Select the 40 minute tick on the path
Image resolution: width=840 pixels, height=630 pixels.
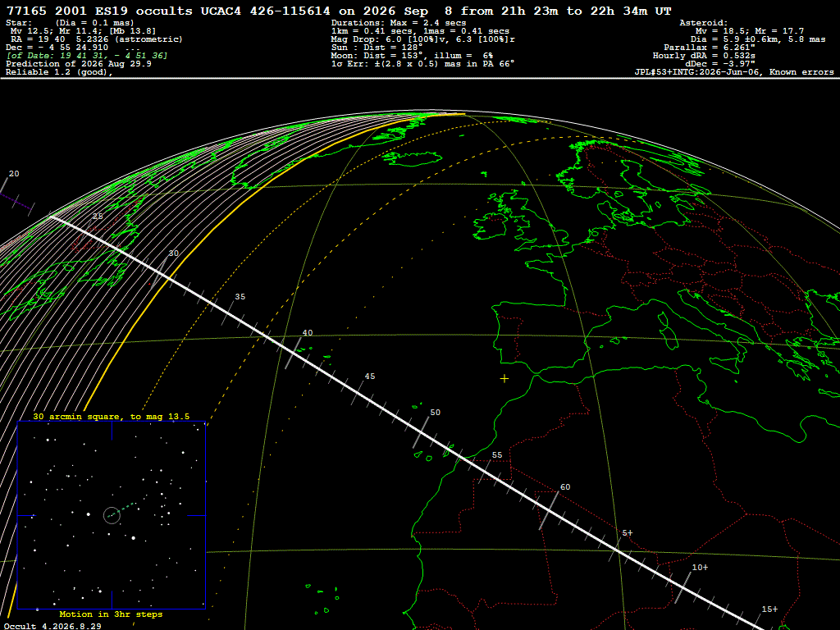click(308, 333)
